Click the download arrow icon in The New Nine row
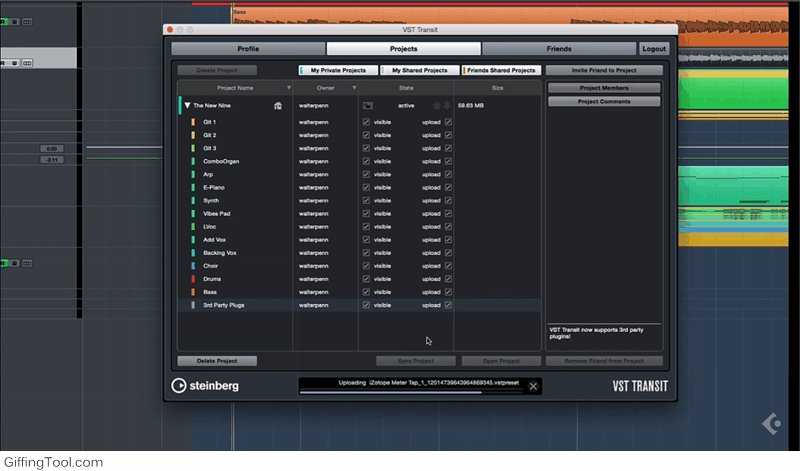 447,106
